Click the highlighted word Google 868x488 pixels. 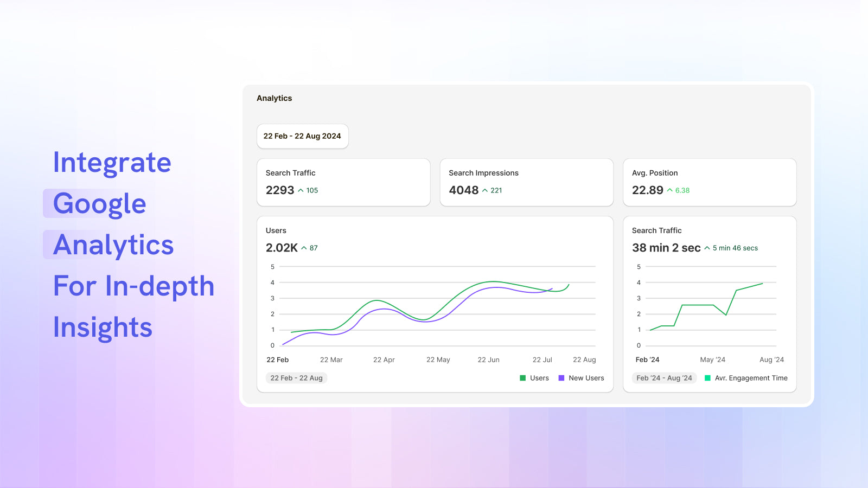point(100,204)
